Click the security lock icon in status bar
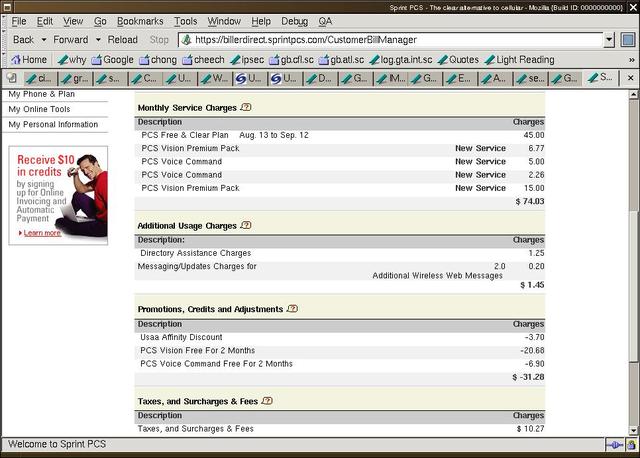The image size is (640, 458). click(x=631, y=445)
